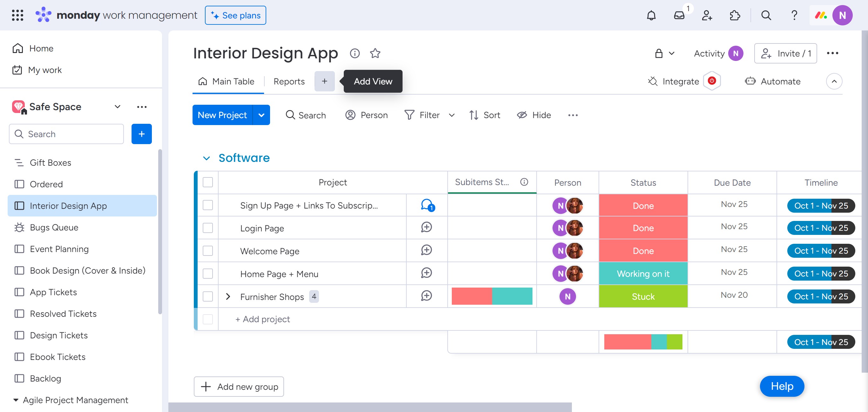Expand Furnisher Shops subitems
The width and height of the screenshot is (868, 412).
(x=228, y=296)
